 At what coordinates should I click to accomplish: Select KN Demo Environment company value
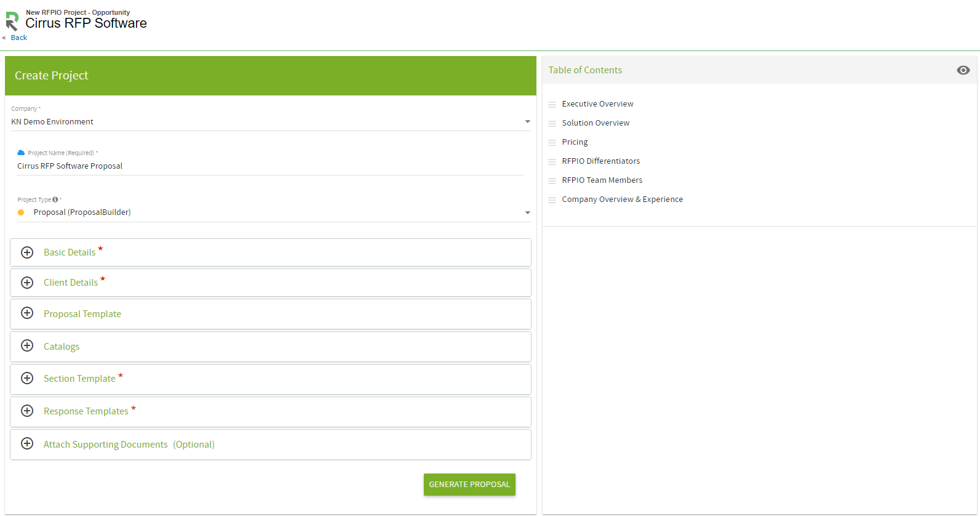pos(52,122)
